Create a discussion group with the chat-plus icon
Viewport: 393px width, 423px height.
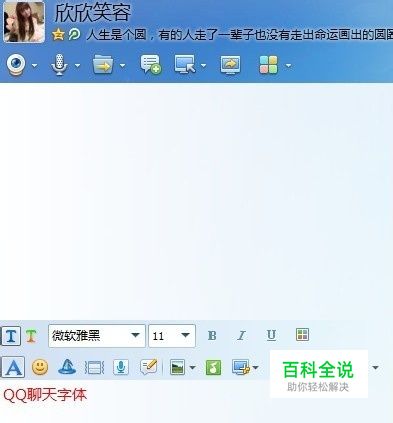tap(151, 65)
